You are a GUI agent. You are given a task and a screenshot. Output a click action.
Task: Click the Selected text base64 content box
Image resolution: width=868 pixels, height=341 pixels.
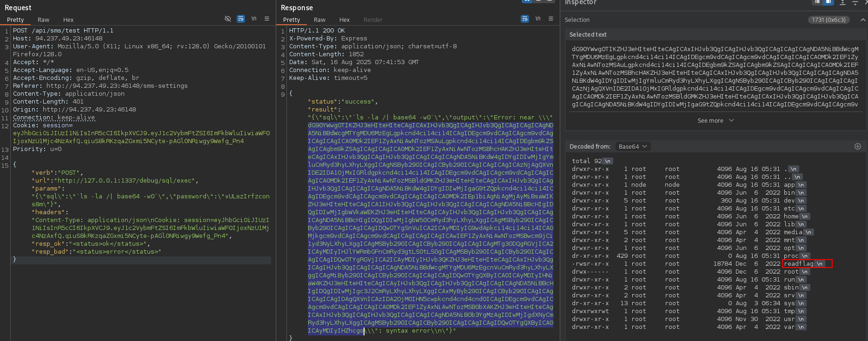[x=715, y=77]
